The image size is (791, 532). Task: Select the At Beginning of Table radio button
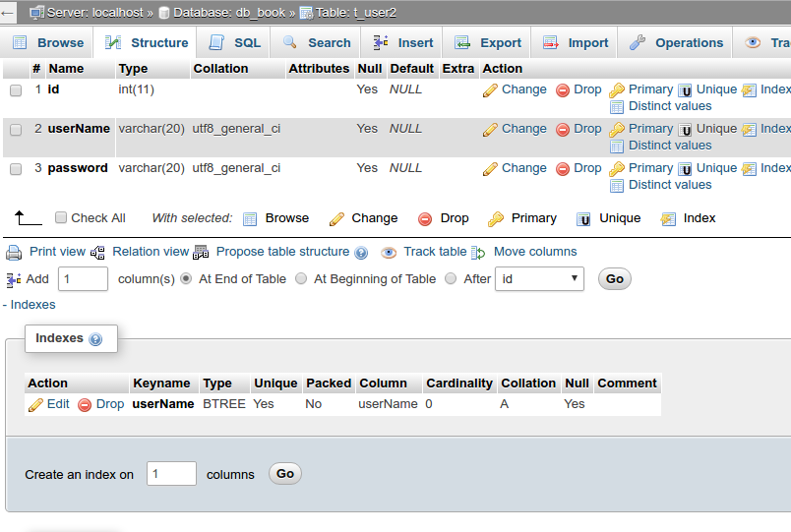click(301, 279)
